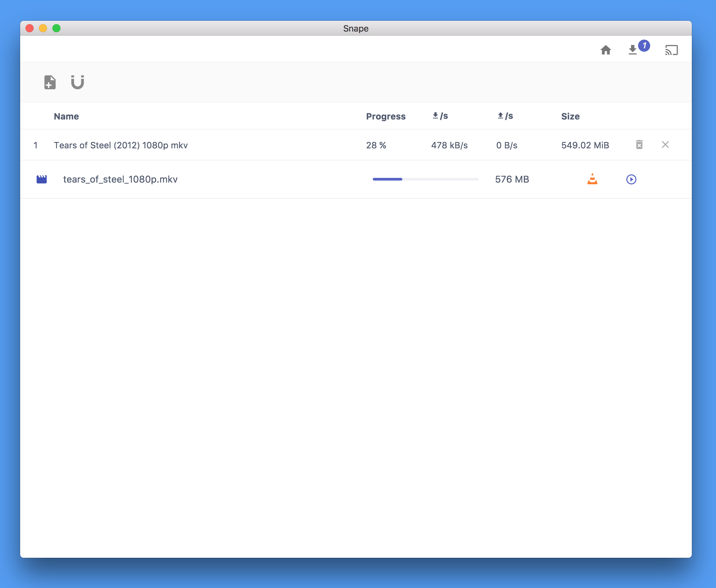Play tears_of_steel_1080p.mkv

pyautogui.click(x=631, y=179)
